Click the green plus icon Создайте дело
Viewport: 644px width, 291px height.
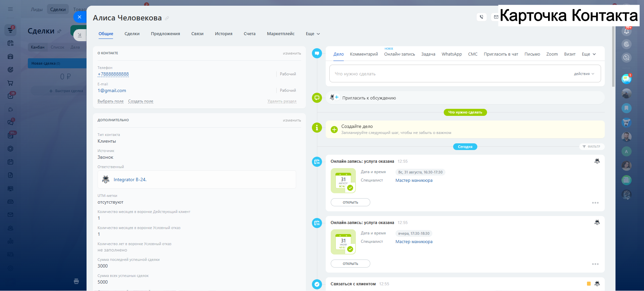point(334,130)
